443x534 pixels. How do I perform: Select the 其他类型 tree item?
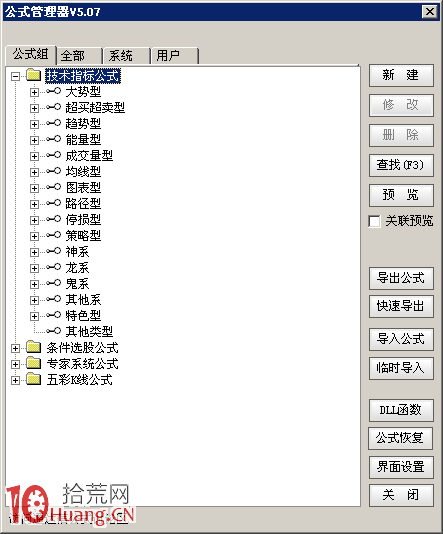point(89,331)
